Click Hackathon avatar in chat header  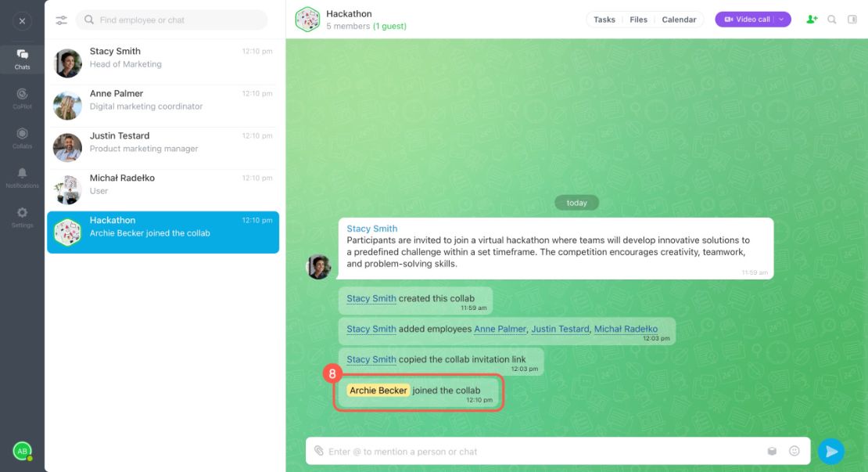(x=307, y=20)
